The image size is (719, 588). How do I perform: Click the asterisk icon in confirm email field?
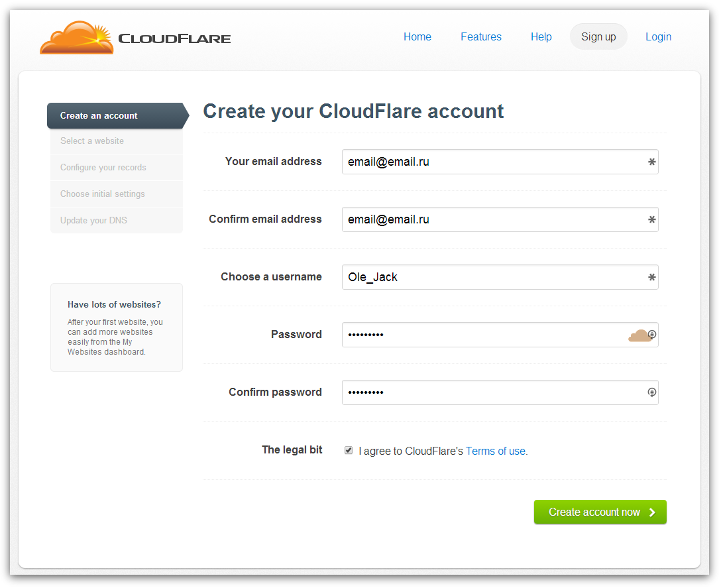pyautogui.click(x=651, y=219)
